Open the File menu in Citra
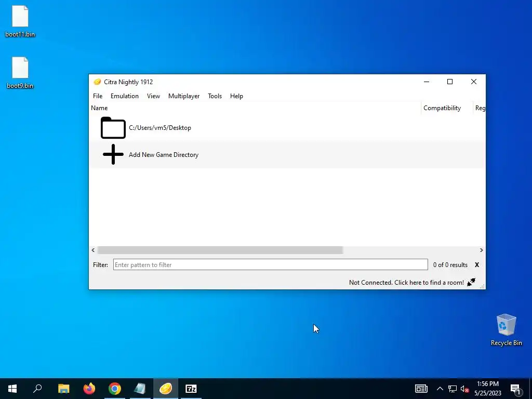Viewport: 532px width, 399px height. click(x=98, y=96)
